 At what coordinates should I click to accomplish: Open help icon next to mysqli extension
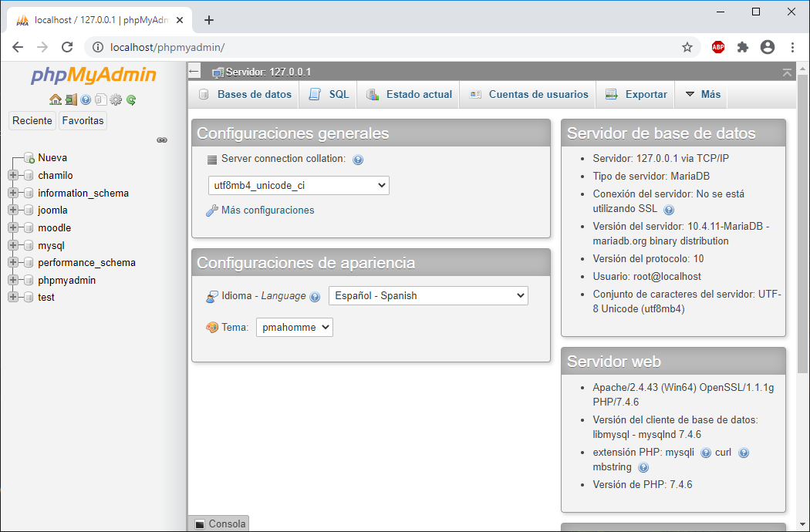point(706,453)
